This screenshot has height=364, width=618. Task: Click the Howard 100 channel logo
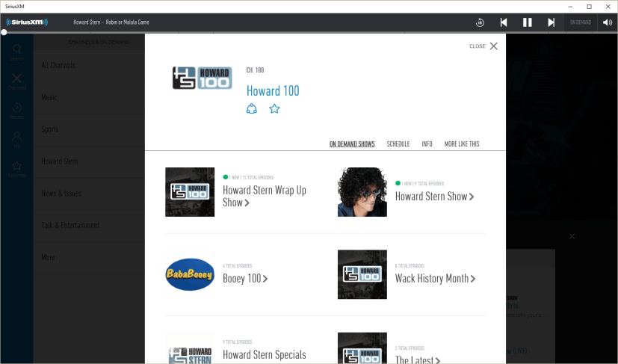coord(203,78)
